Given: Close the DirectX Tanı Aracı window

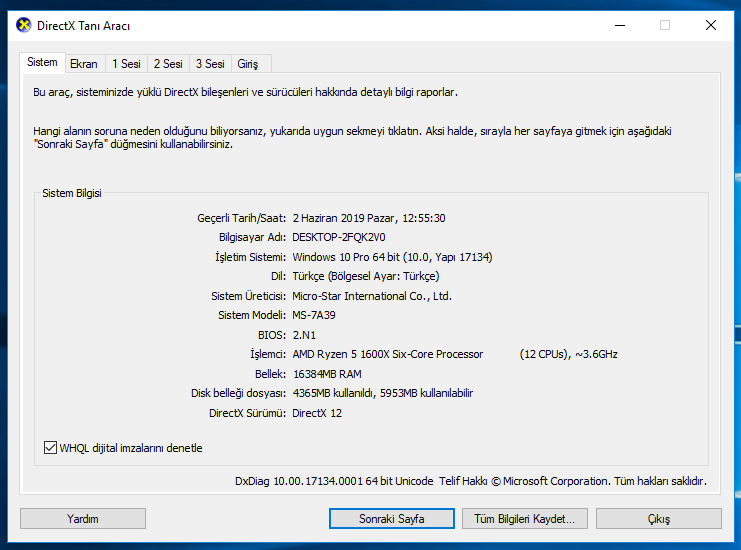Looking at the screenshot, I should [711, 25].
